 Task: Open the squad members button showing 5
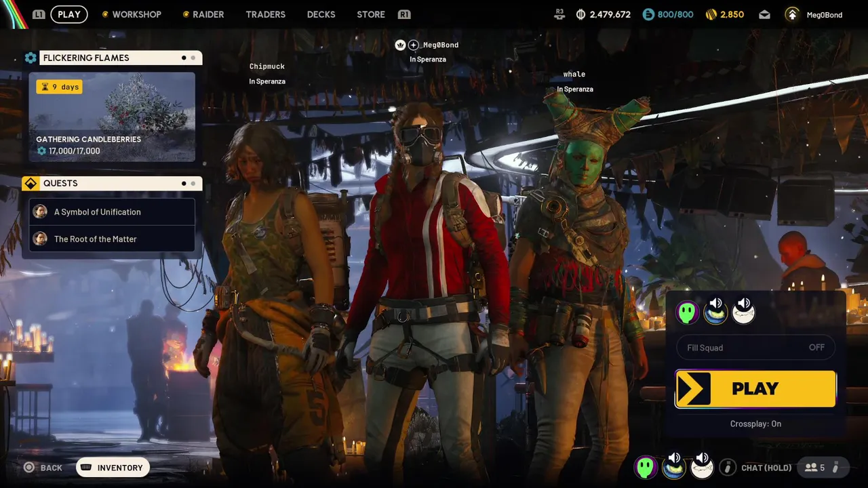(x=822, y=467)
